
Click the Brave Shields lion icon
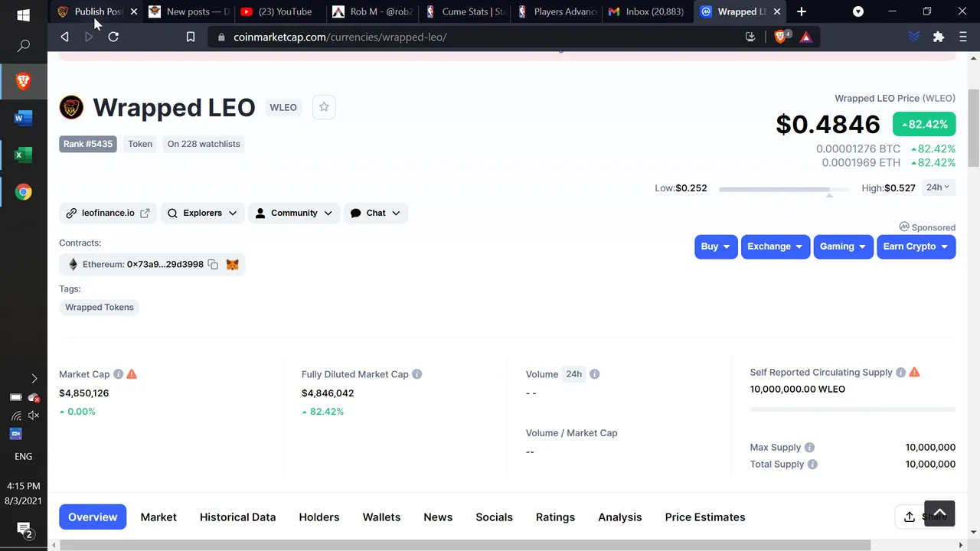point(781,37)
